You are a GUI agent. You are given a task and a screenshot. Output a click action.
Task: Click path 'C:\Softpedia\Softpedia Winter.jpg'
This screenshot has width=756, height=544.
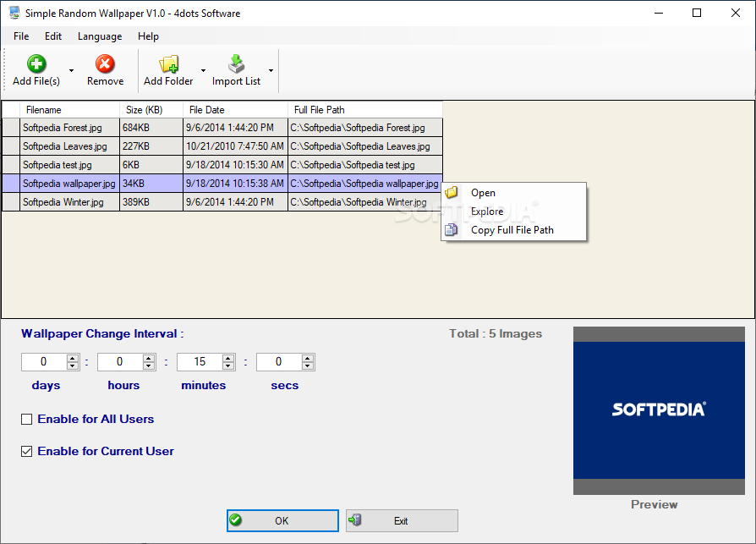click(365, 202)
